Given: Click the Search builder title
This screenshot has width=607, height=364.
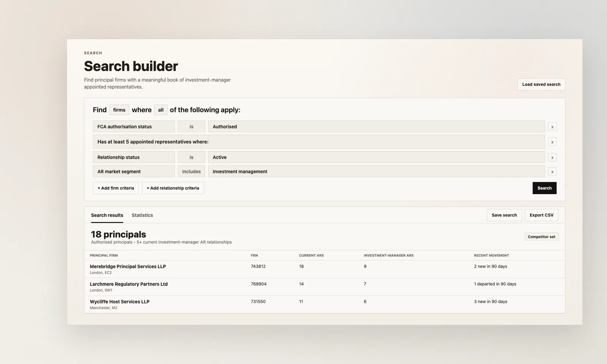Looking at the screenshot, I should point(131,66).
